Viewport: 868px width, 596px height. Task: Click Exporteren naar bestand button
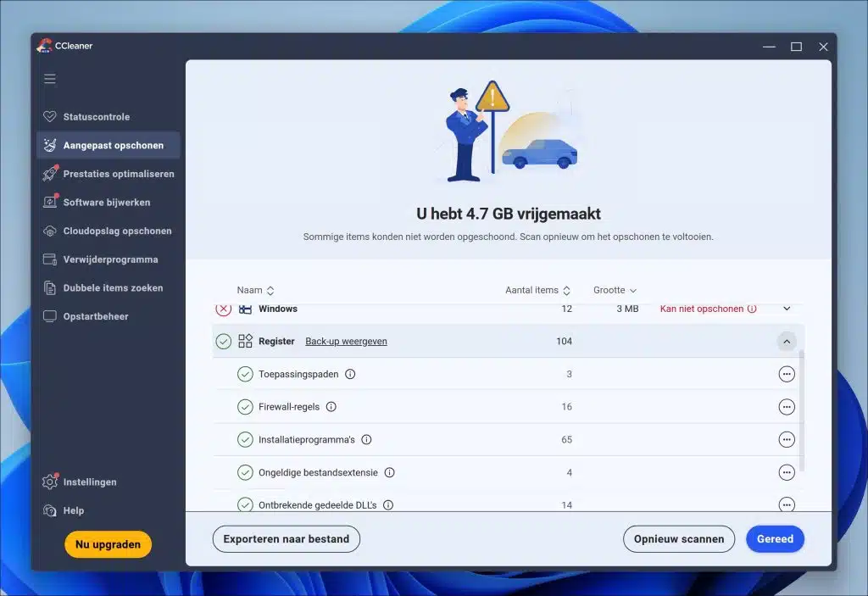click(x=287, y=539)
